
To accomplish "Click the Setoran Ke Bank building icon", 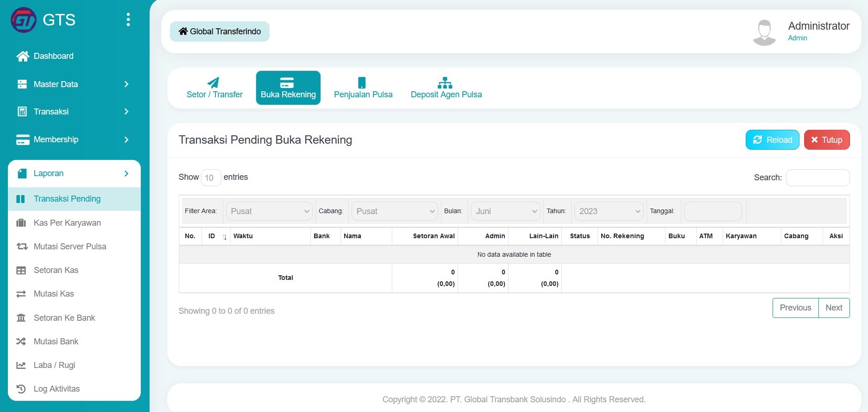I will [21, 318].
